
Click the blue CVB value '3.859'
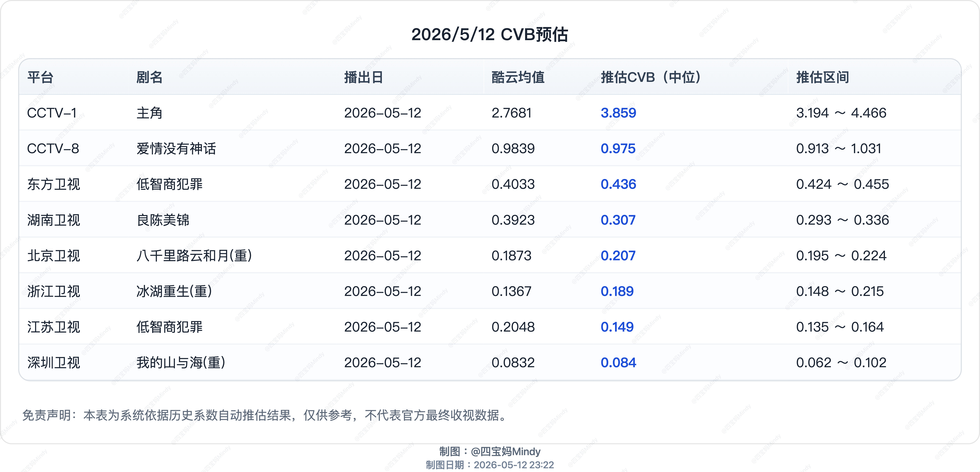[x=619, y=113]
